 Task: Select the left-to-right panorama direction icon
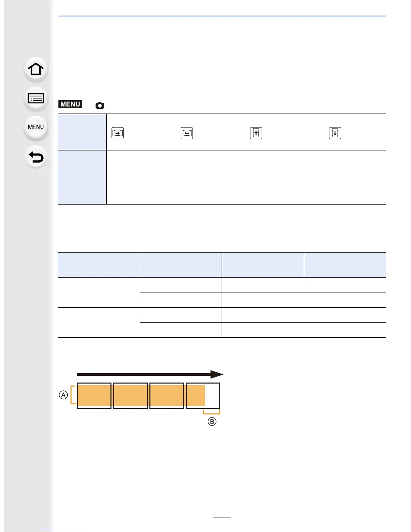(118, 133)
